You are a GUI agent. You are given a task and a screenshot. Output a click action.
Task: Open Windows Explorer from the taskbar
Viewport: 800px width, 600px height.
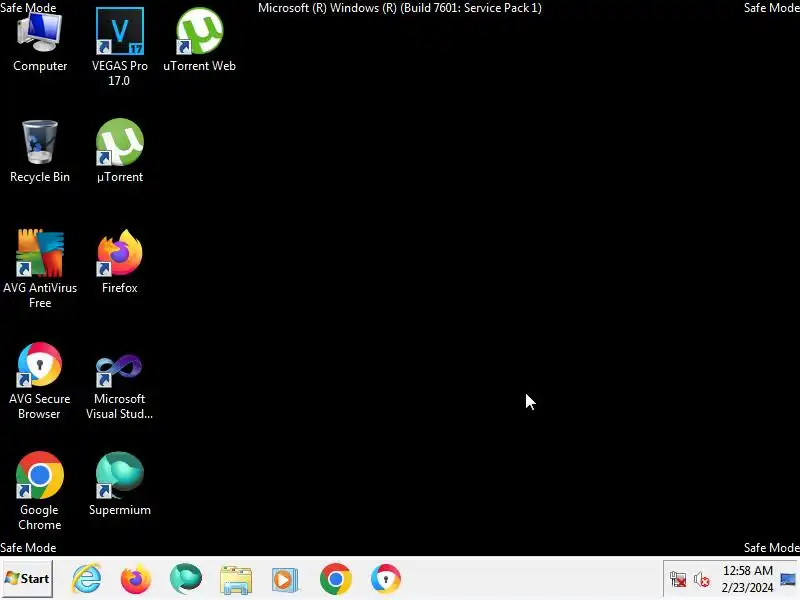click(236, 579)
